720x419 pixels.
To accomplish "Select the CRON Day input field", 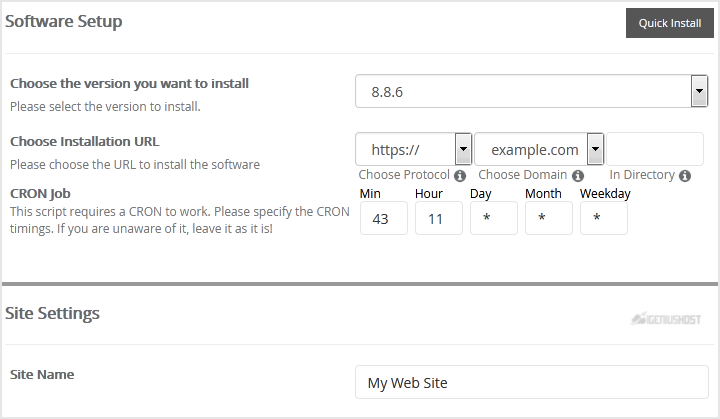I will point(494,218).
